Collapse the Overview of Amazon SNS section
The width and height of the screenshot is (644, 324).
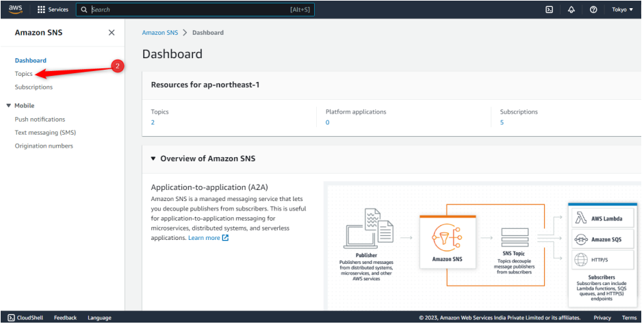click(153, 159)
